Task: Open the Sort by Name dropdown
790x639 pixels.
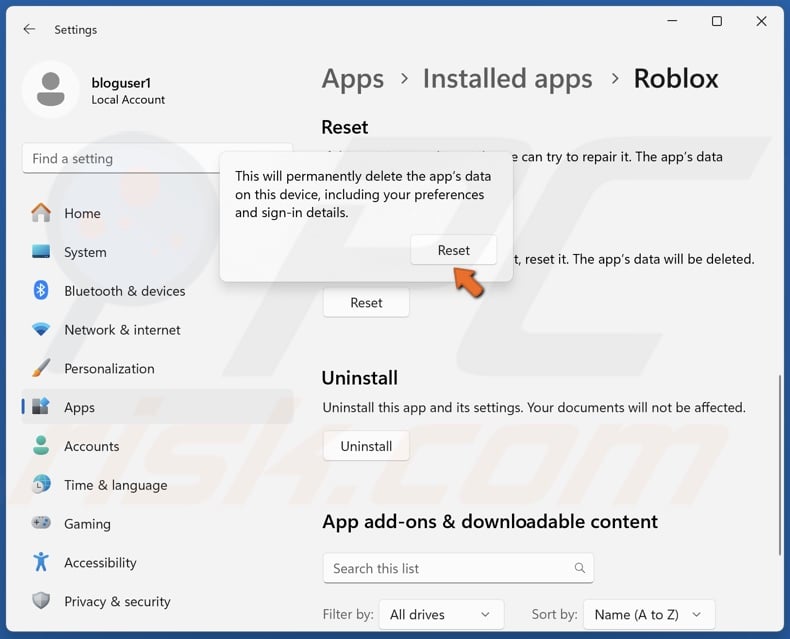Action: point(648,614)
